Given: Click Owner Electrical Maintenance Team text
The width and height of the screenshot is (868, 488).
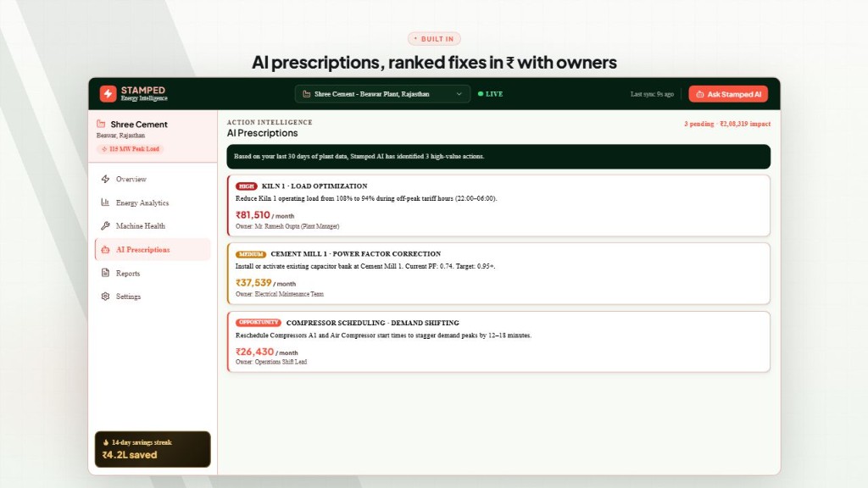Looking at the screenshot, I should coord(280,294).
